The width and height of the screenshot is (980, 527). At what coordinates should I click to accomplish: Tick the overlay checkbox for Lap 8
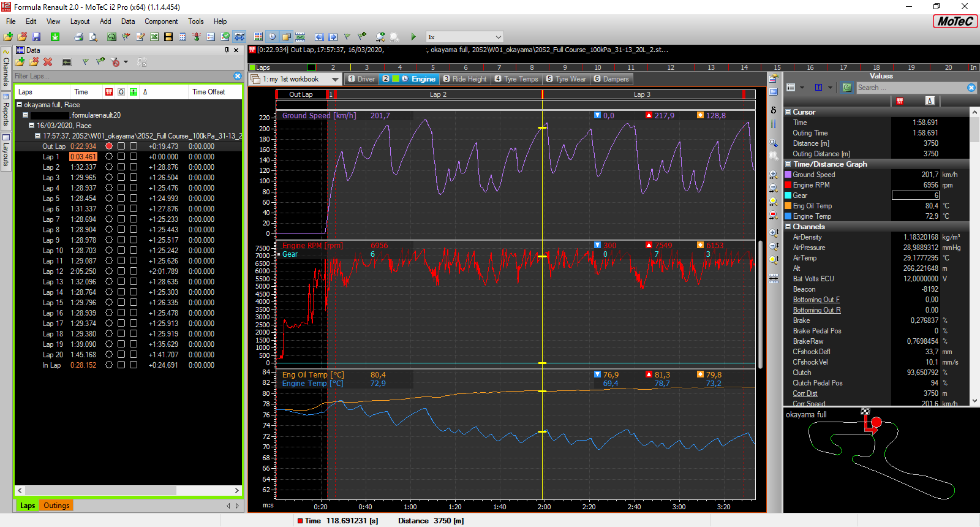121,230
